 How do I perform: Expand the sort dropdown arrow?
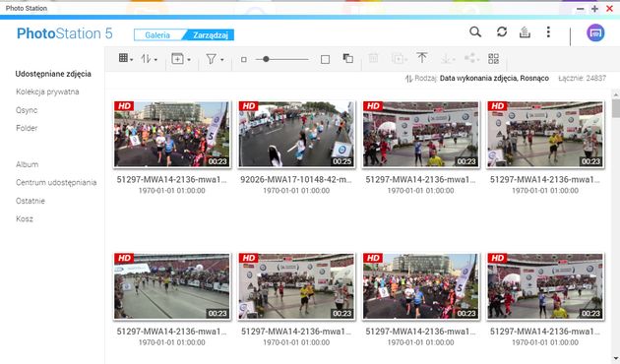point(155,60)
